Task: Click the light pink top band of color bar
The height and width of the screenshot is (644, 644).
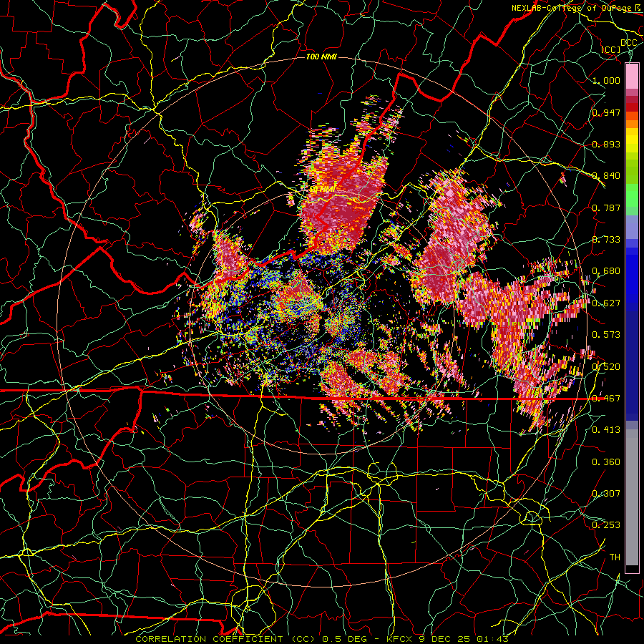Action: point(632,77)
